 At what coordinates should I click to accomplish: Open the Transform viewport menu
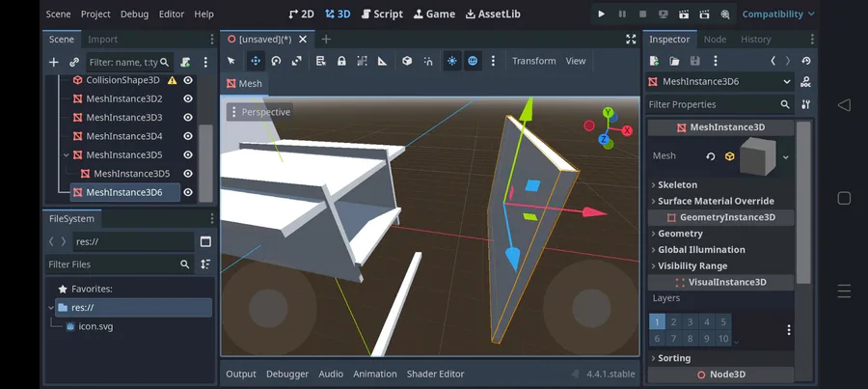coord(533,61)
